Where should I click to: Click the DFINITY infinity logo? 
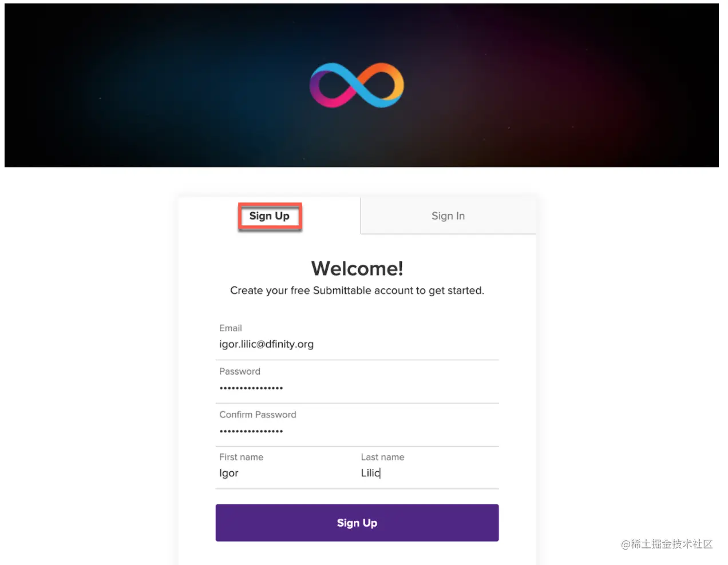point(357,85)
